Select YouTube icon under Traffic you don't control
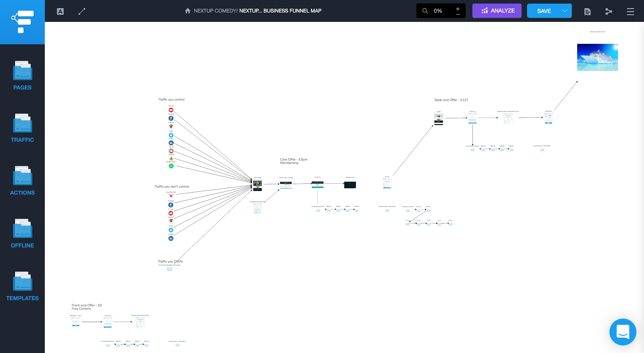 point(171,213)
